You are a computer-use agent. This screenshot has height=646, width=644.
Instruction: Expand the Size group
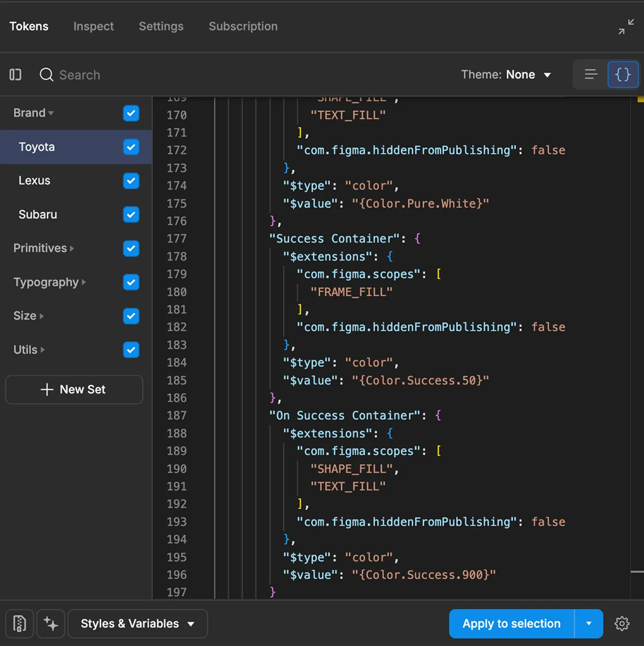[41, 316]
